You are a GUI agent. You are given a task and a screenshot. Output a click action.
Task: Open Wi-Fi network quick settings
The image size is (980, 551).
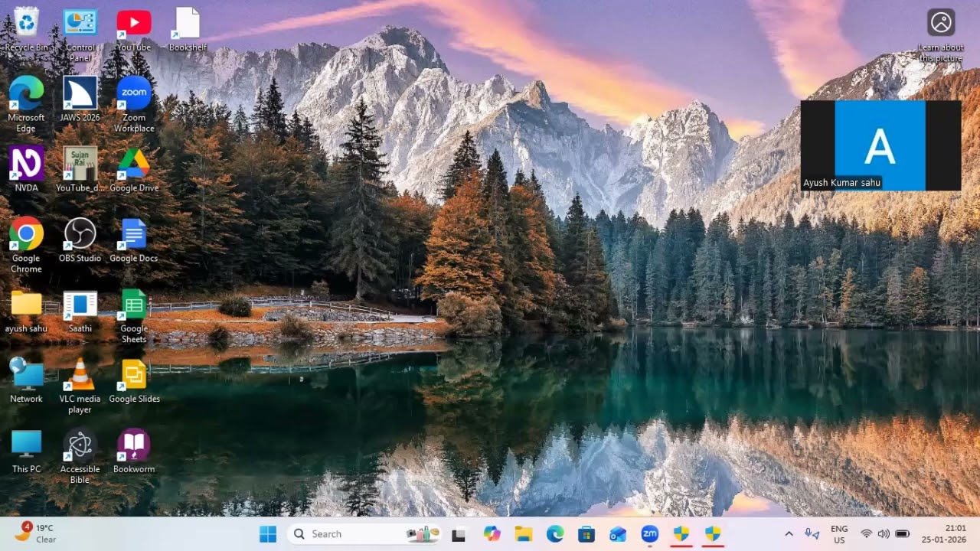coord(867,534)
